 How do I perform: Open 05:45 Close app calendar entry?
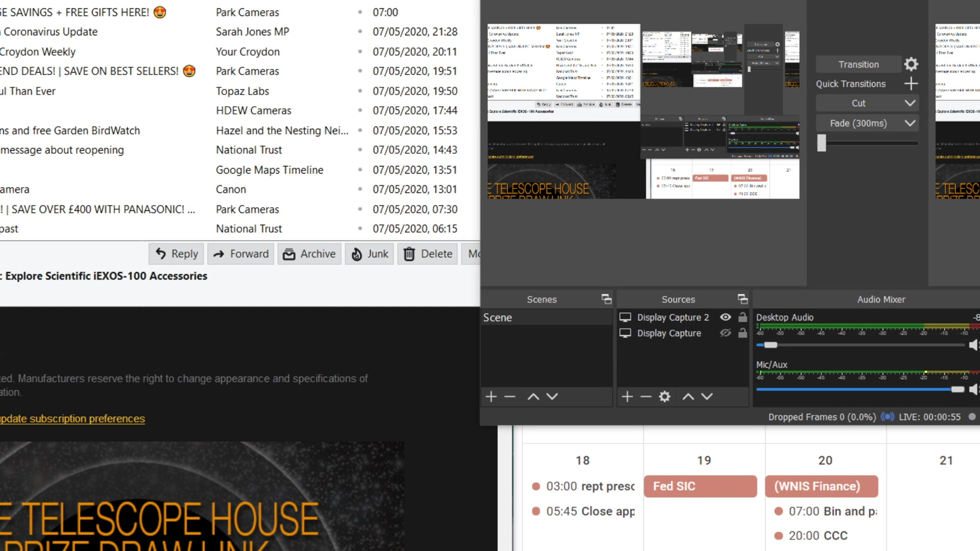point(584,511)
